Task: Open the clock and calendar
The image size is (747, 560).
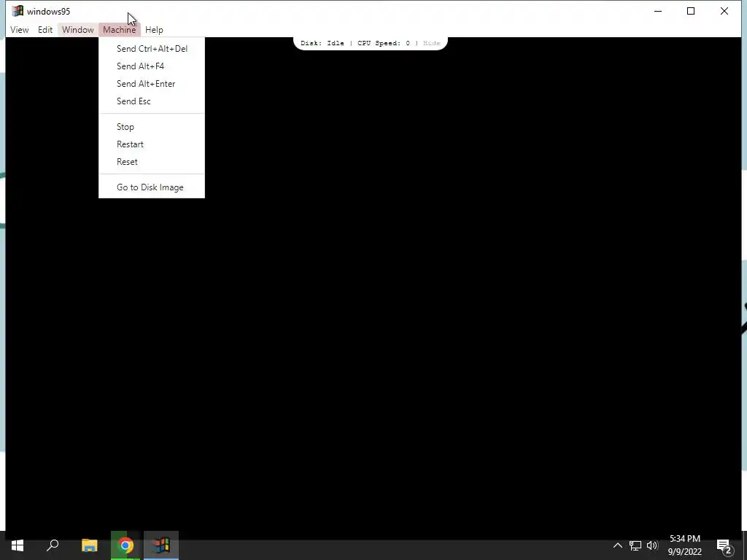Action: pyautogui.click(x=684, y=545)
